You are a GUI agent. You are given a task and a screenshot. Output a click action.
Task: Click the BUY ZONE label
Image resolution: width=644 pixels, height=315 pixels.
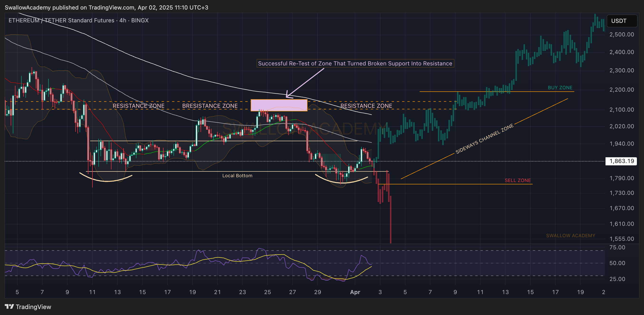click(560, 88)
